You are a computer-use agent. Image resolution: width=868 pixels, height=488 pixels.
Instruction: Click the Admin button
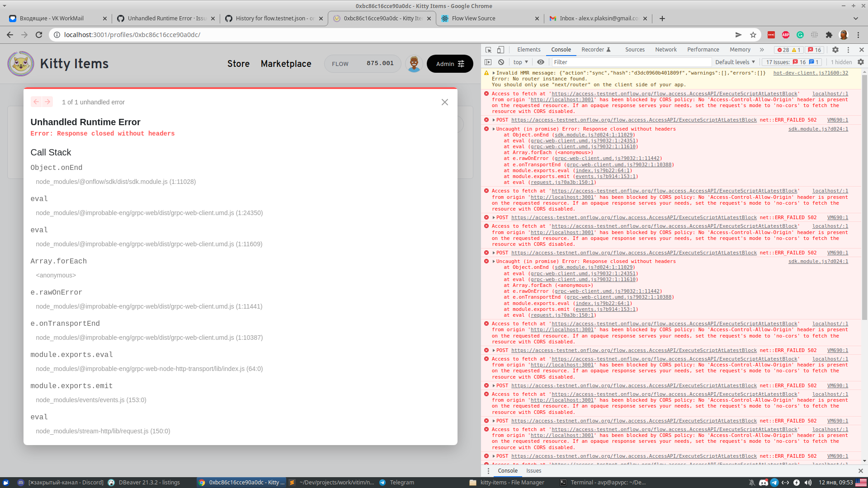coord(449,64)
